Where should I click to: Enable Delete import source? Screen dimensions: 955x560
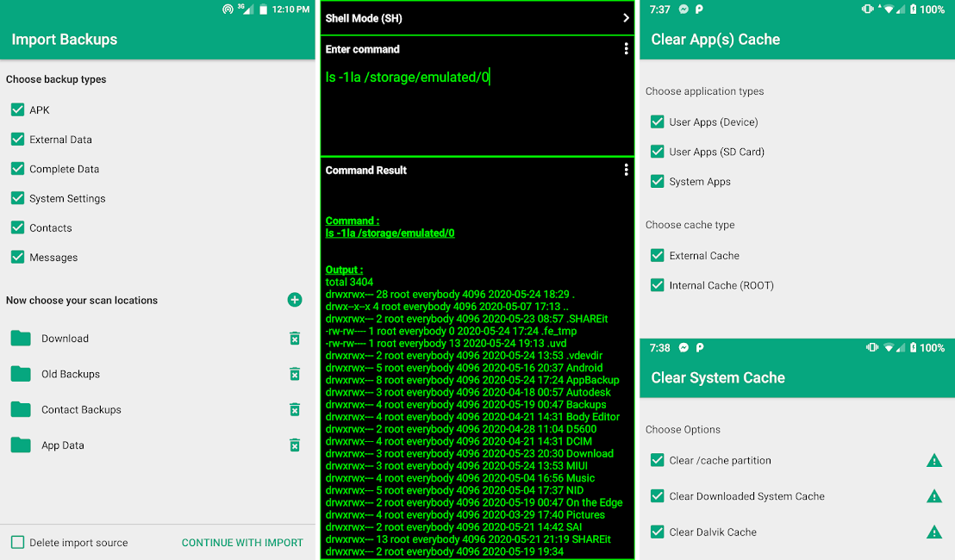tap(17, 542)
